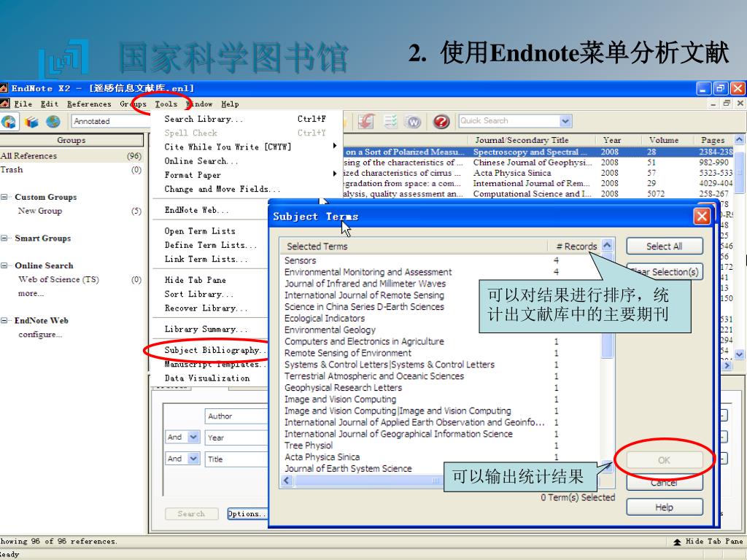
Task: Open the And operator dropdown beside Year
Action: (193, 437)
